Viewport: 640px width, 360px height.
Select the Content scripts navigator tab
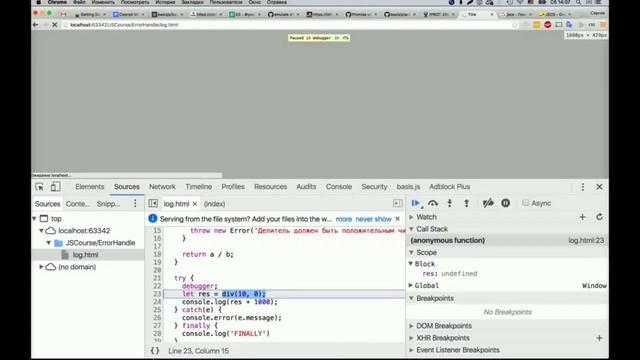[x=78, y=204]
